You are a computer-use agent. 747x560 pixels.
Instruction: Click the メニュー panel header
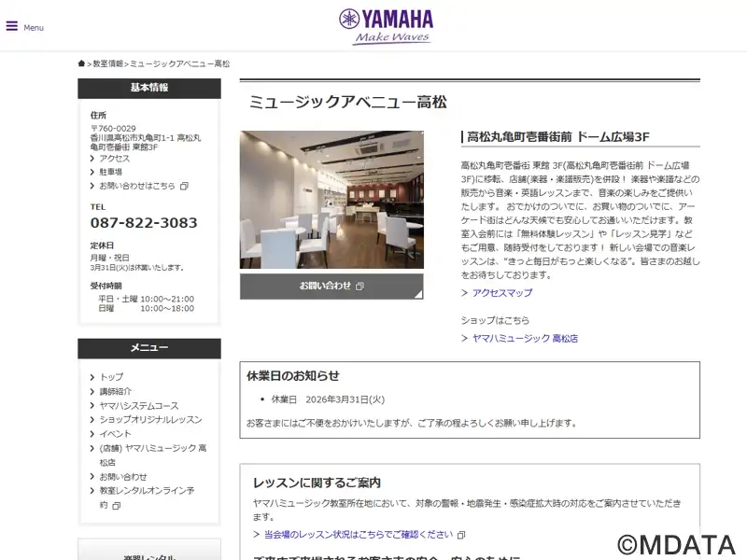click(x=149, y=348)
